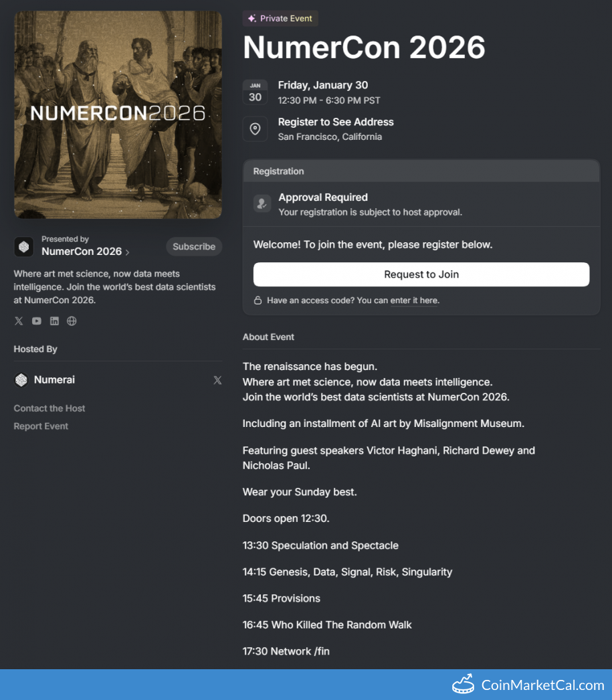The width and height of the screenshot is (612, 700).
Task: Open the Contact the Host link
Action: [49, 408]
